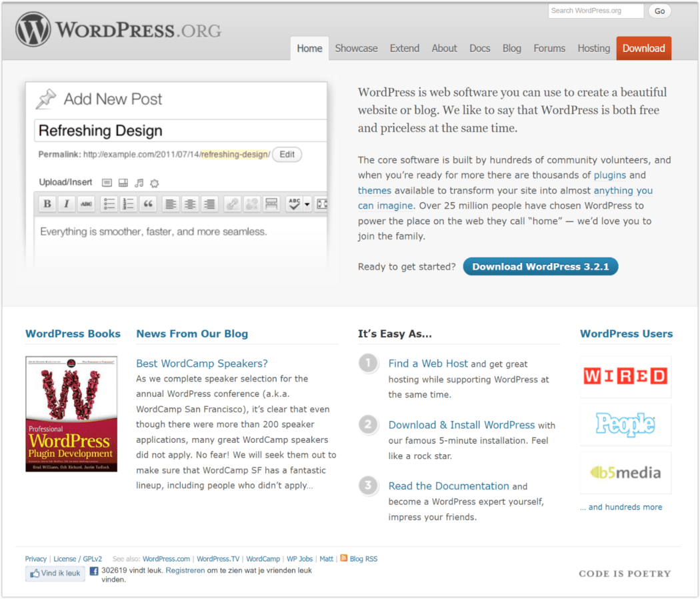This screenshot has width=700, height=599.
Task: Click the Facebook Vind ik leuk button
Action: (55, 573)
